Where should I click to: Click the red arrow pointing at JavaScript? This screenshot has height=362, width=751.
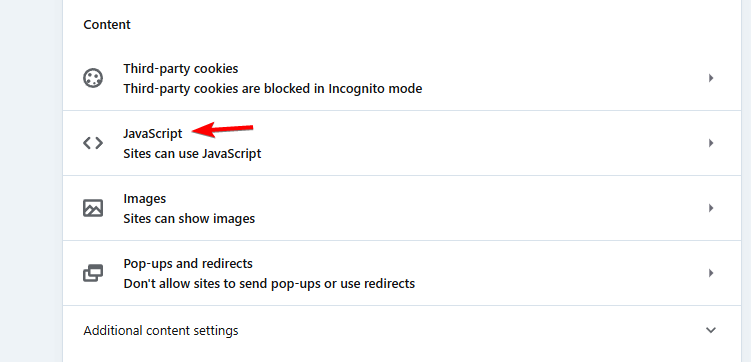pyautogui.click(x=222, y=130)
